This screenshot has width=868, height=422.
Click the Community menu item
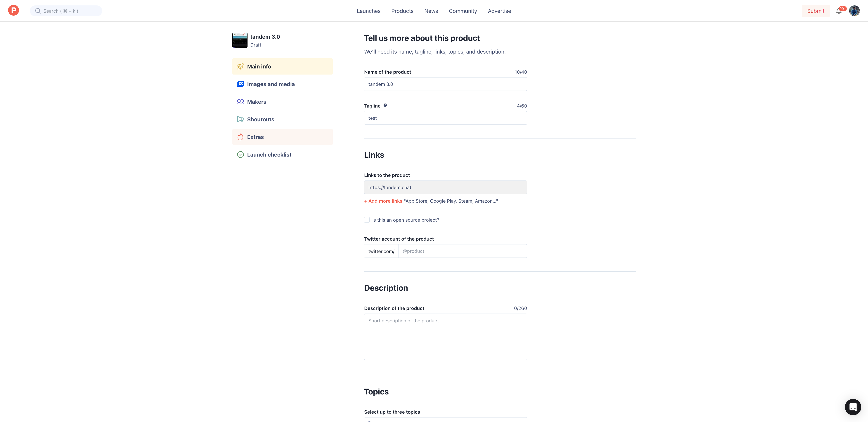463,11
